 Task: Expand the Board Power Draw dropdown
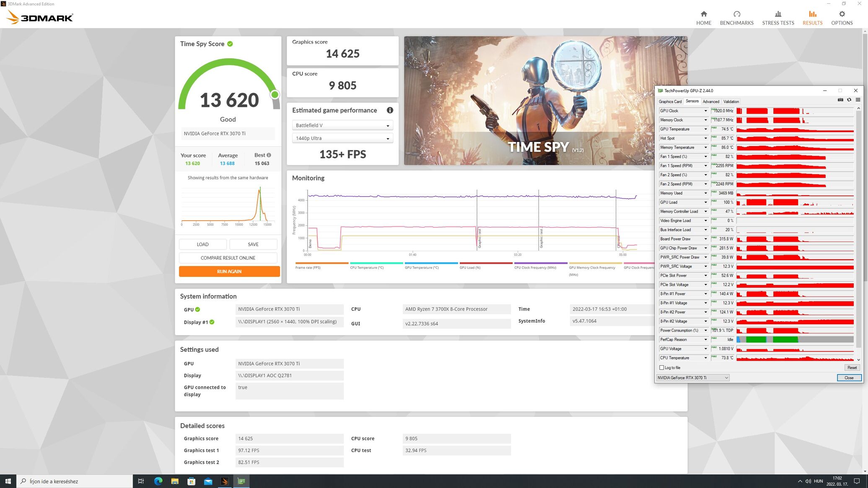tap(705, 239)
